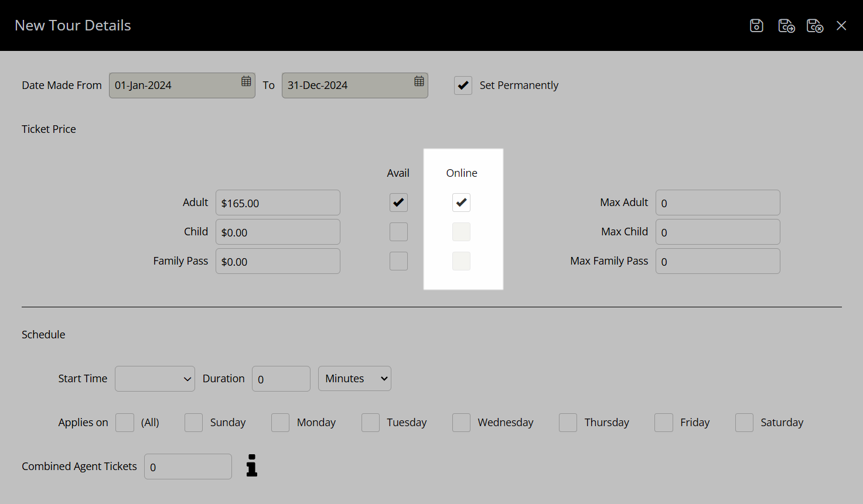Click the New Tour Details title
This screenshot has width=863, height=504.
pyautogui.click(x=73, y=26)
